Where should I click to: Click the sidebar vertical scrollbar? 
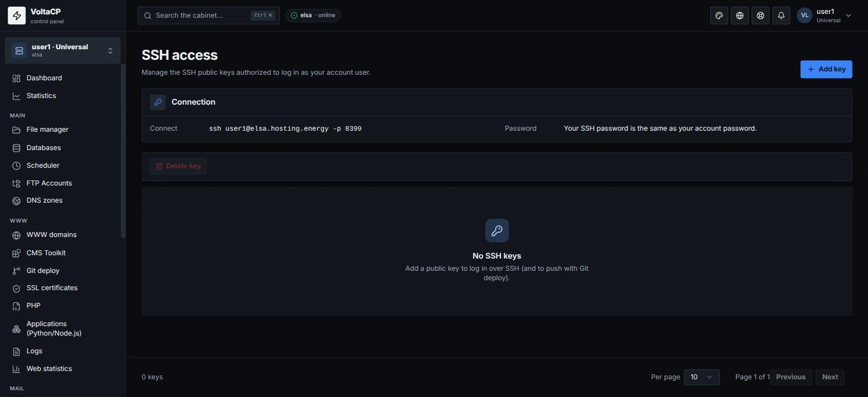[x=123, y=151]
